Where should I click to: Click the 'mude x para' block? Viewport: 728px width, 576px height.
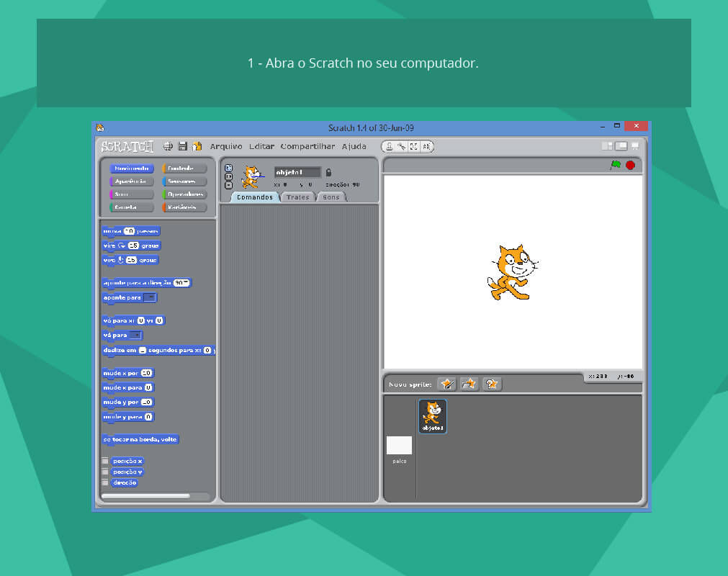(128, 387)
